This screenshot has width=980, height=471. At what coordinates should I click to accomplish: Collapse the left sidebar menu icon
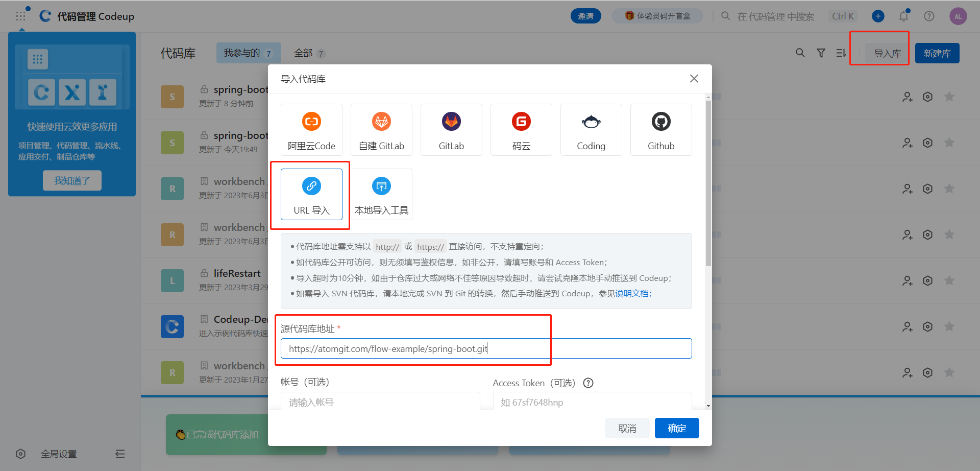120,454
